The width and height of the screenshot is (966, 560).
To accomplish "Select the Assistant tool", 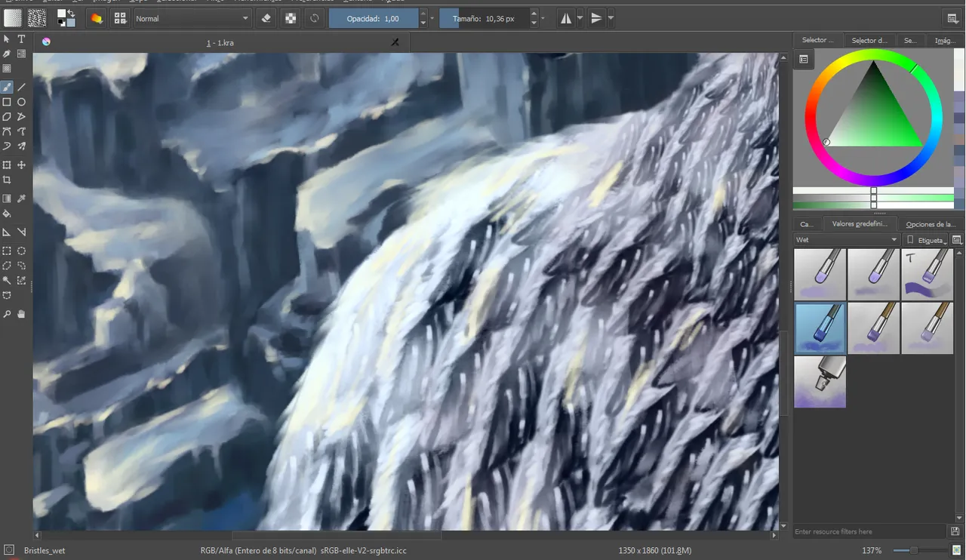I will coord(7,232).
